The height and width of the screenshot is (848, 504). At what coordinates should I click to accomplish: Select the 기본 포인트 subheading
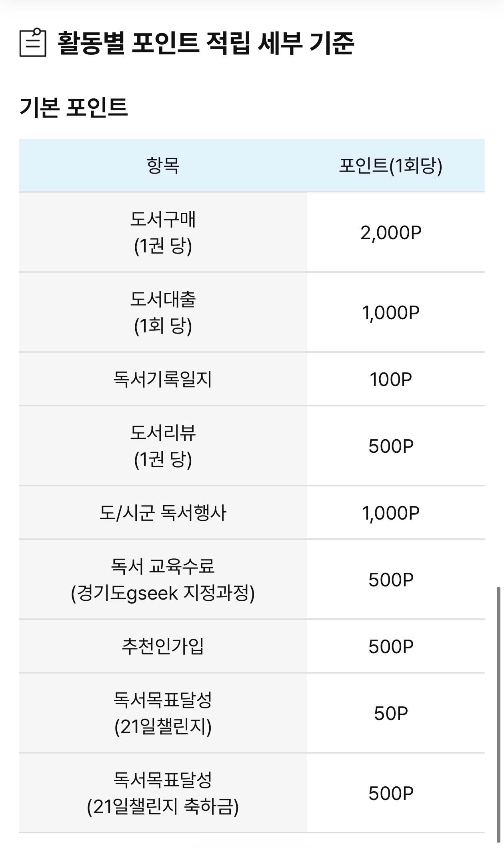74,107
